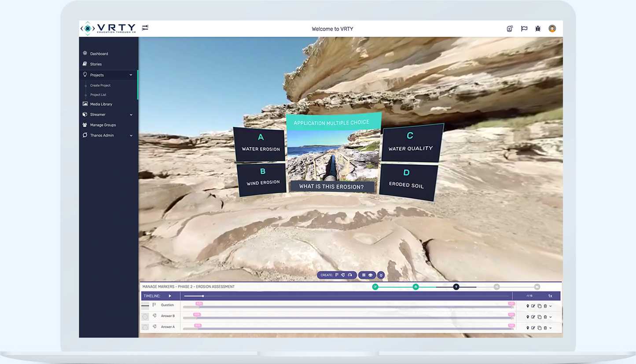Expand the Thanos Admin sidebar section

pyautogui.click(x=131, y=136)
